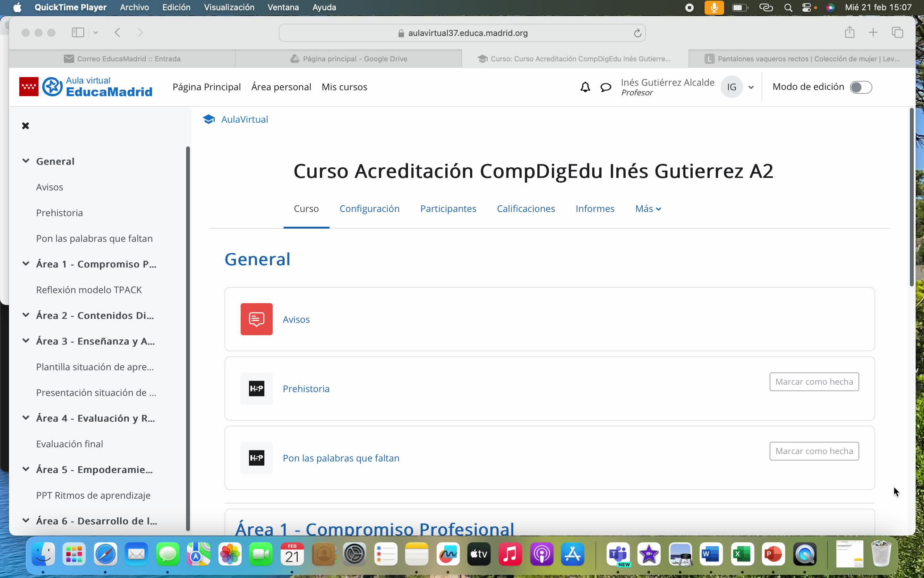Image resolution: width=924 pixels, height=578 pixels.
Task: Collapse Área 1 - Compromiso section
Action: click(x=26, y=263)
